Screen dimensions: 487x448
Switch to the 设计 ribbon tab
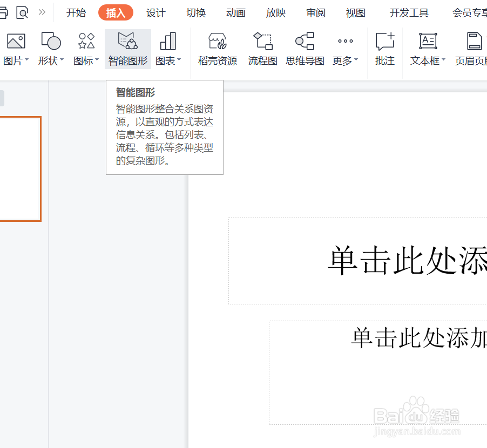(156, 12)
